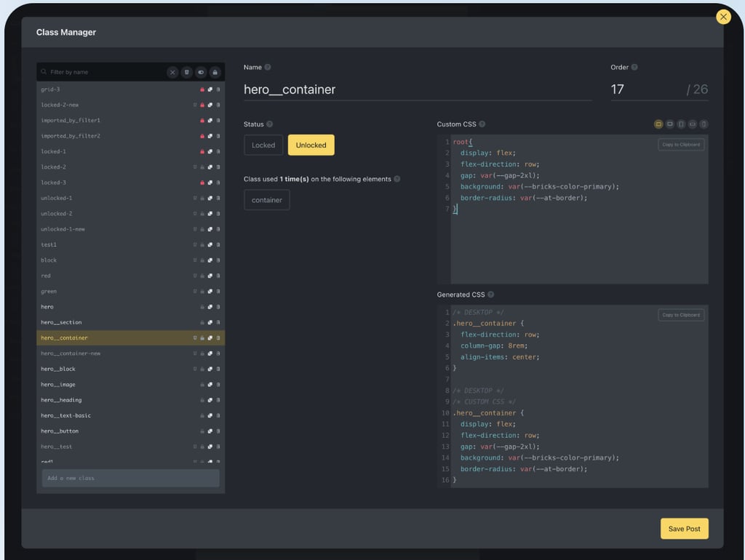Toggle the red lock on locked-2-new
The height and width of the screenshot is (560, 745).
tap(202, 105)
